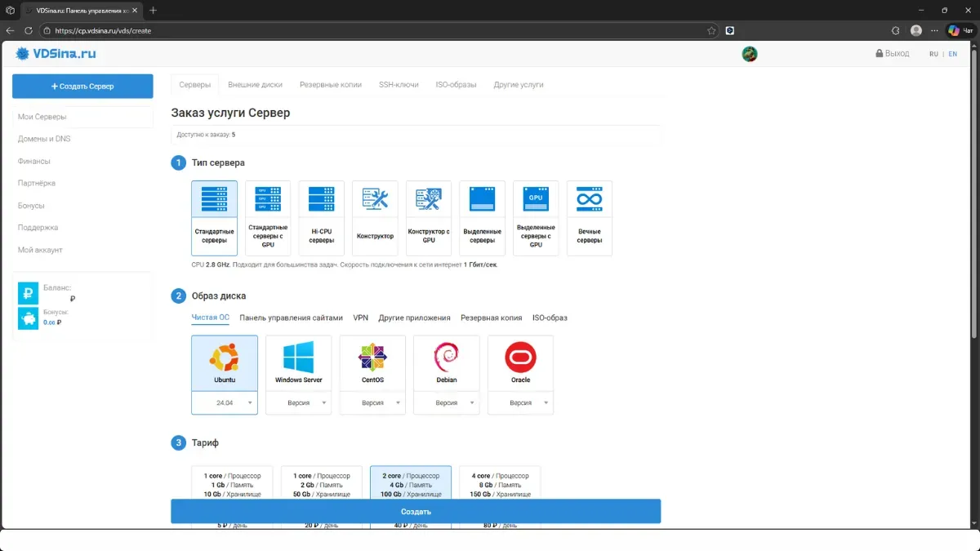The image size is (980, 551).
Task: Select the Hi-CPU servers type icon
Action: (321, 199)
